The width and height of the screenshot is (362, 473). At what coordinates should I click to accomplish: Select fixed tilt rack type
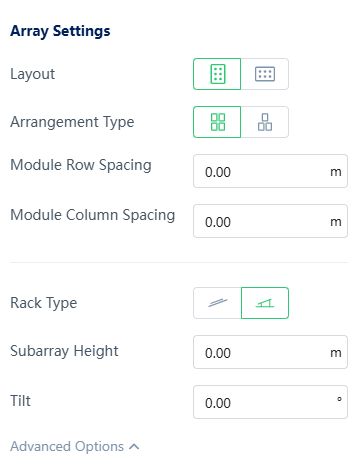[265, 303]
